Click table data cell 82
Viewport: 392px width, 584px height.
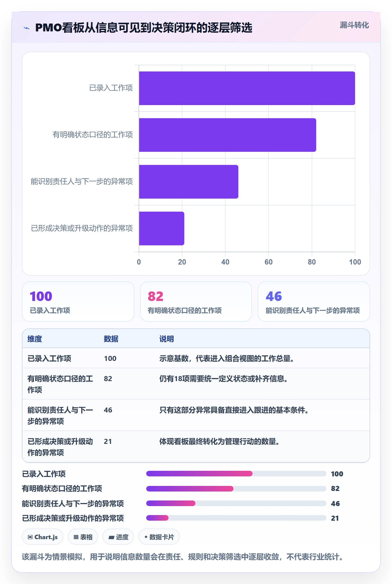pyautogui.click(x=108, y=379)
